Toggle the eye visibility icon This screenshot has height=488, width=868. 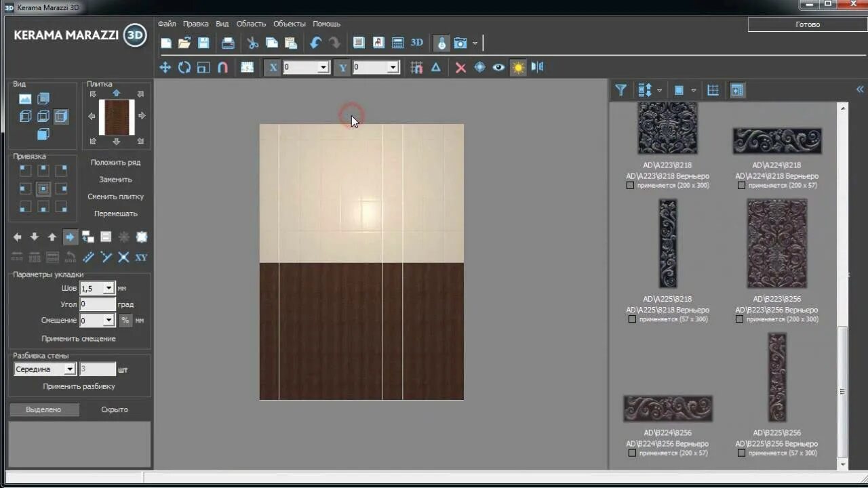click(499, 67)
